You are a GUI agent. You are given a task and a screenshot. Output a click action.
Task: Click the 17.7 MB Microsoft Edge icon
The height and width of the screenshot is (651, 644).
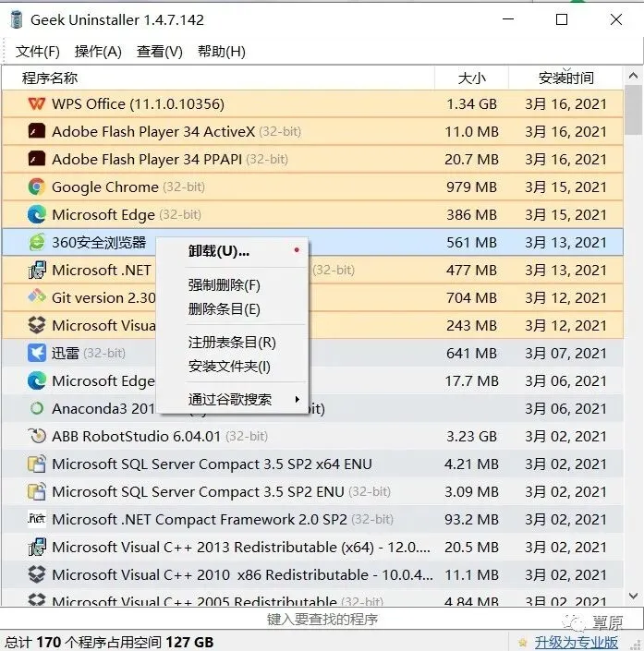pyautogui.click(x=37, y=380)
